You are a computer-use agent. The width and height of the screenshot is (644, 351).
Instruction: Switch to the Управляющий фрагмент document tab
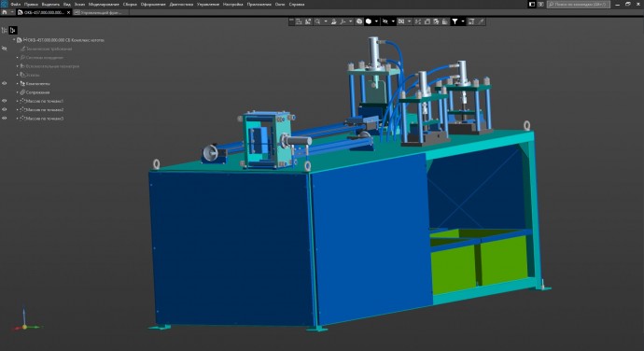(x=101, y=12)
